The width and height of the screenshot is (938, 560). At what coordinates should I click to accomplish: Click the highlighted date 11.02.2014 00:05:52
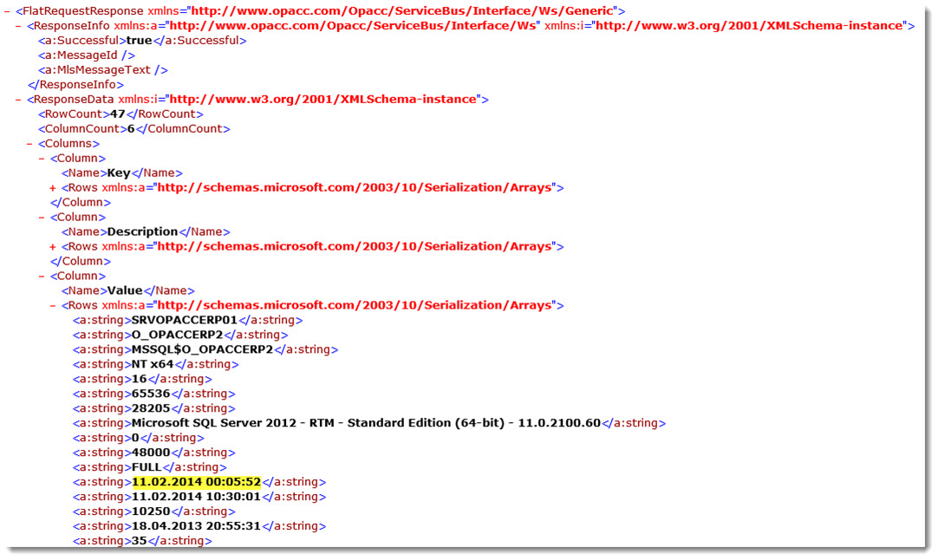pyautogui.click(x=196, y=482)
